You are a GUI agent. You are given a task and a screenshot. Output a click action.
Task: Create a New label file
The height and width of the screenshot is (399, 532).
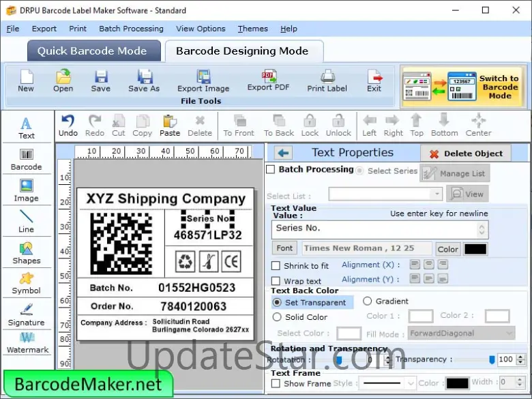pos(26,80)
